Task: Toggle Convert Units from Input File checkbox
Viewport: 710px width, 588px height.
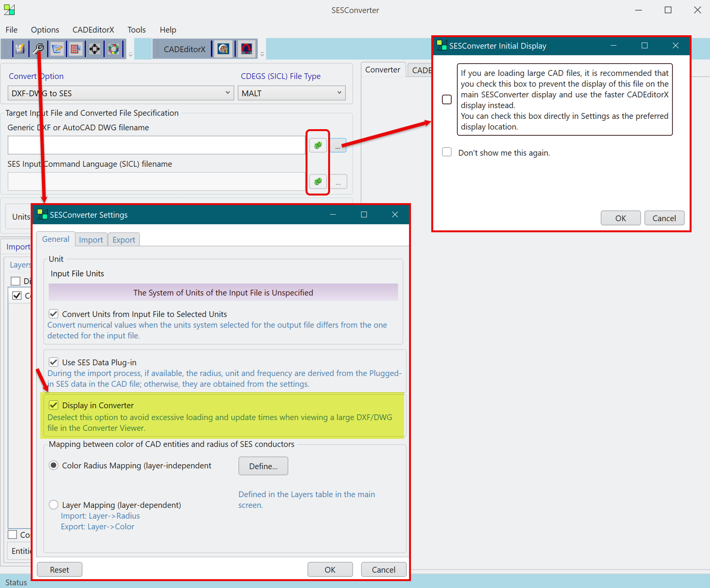Action: click(53, 314)
